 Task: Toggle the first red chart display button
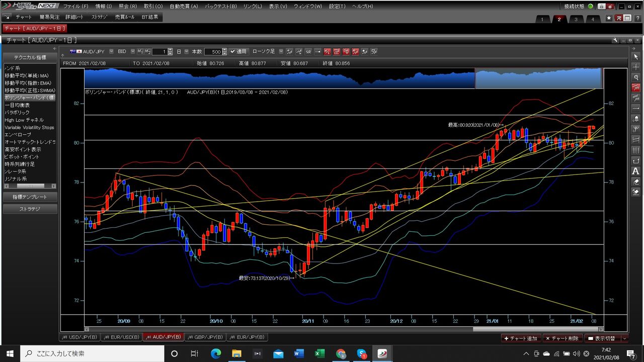click(x=327, y=51)
